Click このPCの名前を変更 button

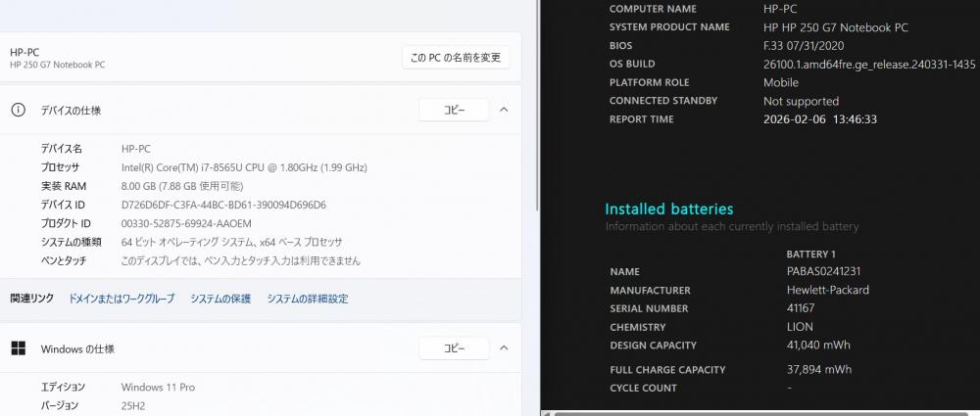455,58
